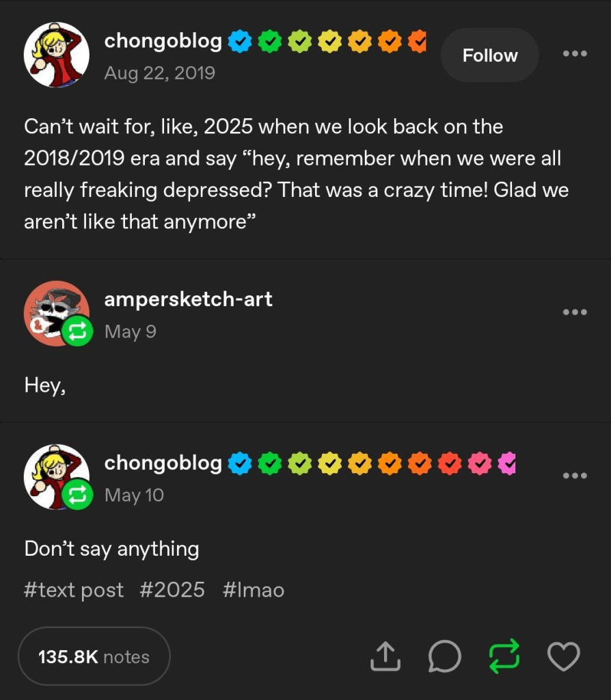Open the reply speech bubble
The width and height of the screenshot is (611, 700).
click(x=444, y=657)
